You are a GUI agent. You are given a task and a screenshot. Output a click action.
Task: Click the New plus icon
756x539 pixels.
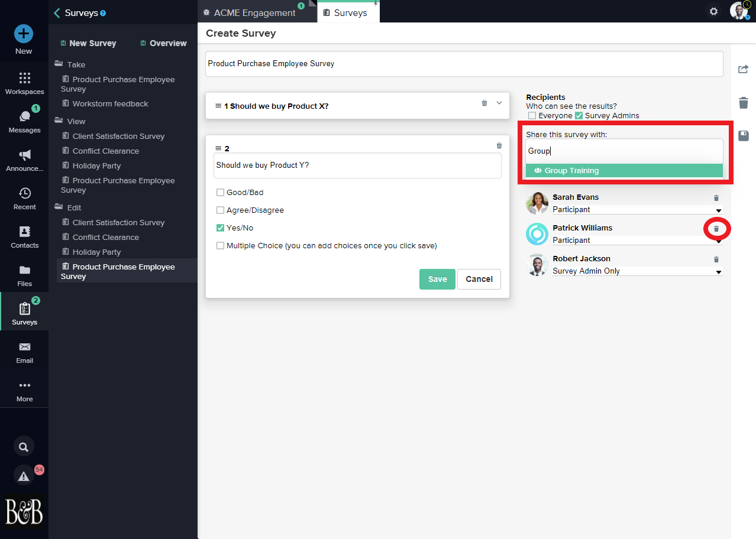pos(24,34)
